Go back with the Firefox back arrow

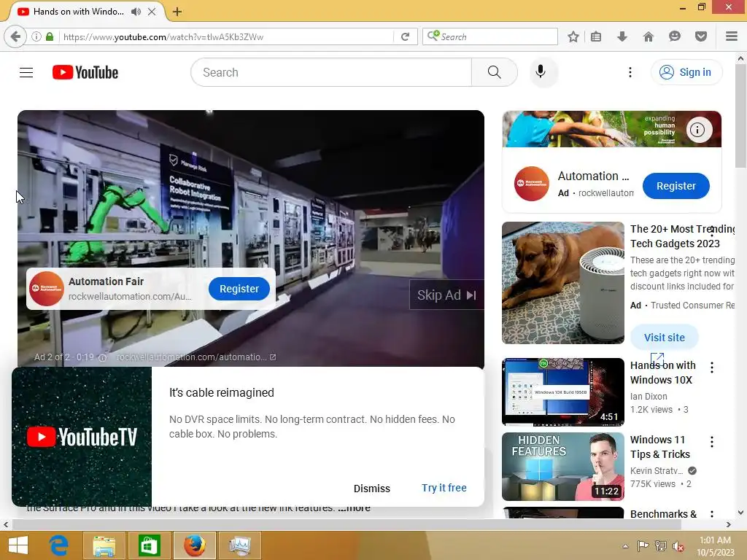15,36
